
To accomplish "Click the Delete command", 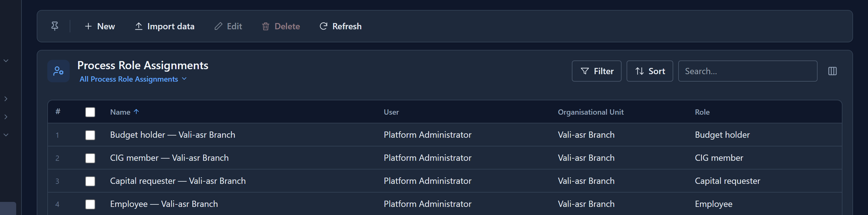I will click(281, 26).
